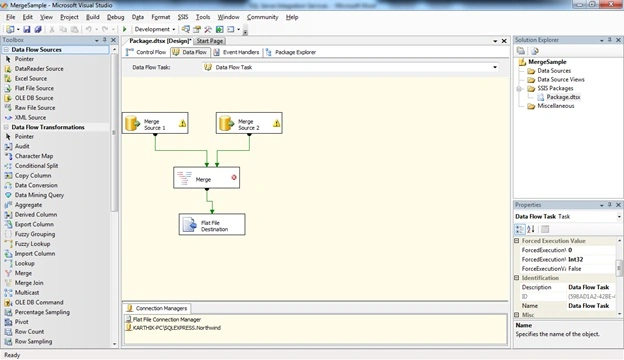Select the Flat File Source toolbox item
Viewport: 624px width, 360px height.
click(x=34, y=88)
